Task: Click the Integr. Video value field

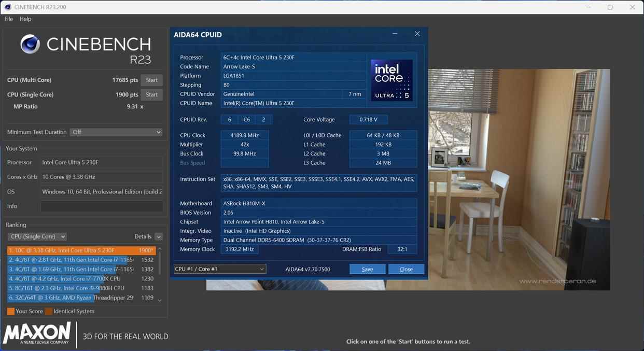Action: [x=319, y=231]
